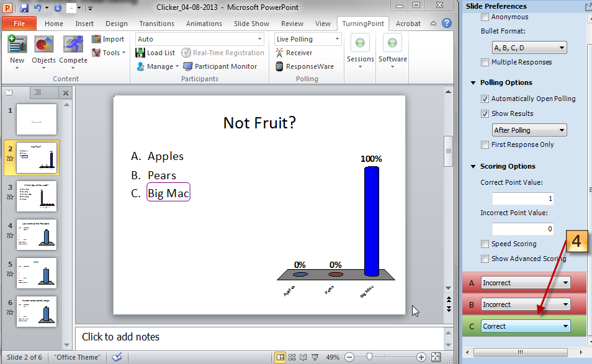Image resolution: width=592 pixels, height=364 pixels.
Task: Click the Receiver antenna icon
Action: 279,53
